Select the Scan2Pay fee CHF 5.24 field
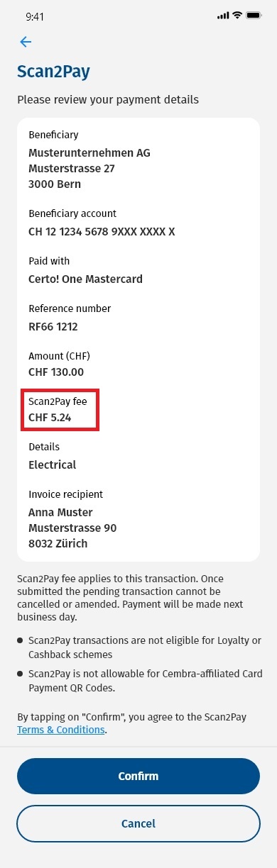The image size is (277, 868). (60, 410)
